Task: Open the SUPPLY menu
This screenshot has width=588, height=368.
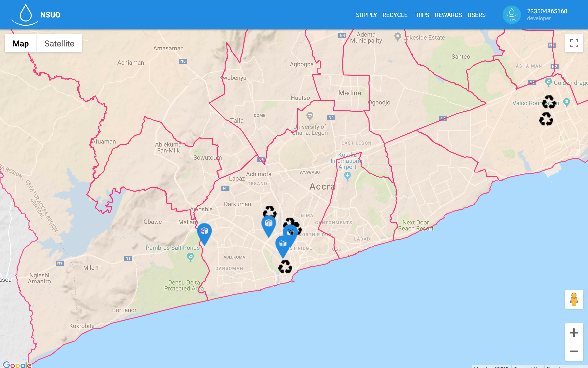Action: [366, 15]
